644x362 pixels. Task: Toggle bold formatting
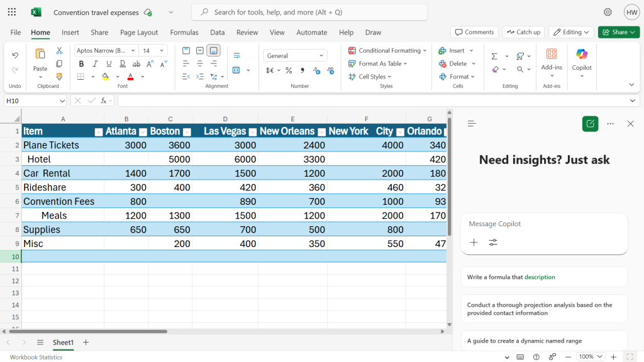click(x=81, y=63)
